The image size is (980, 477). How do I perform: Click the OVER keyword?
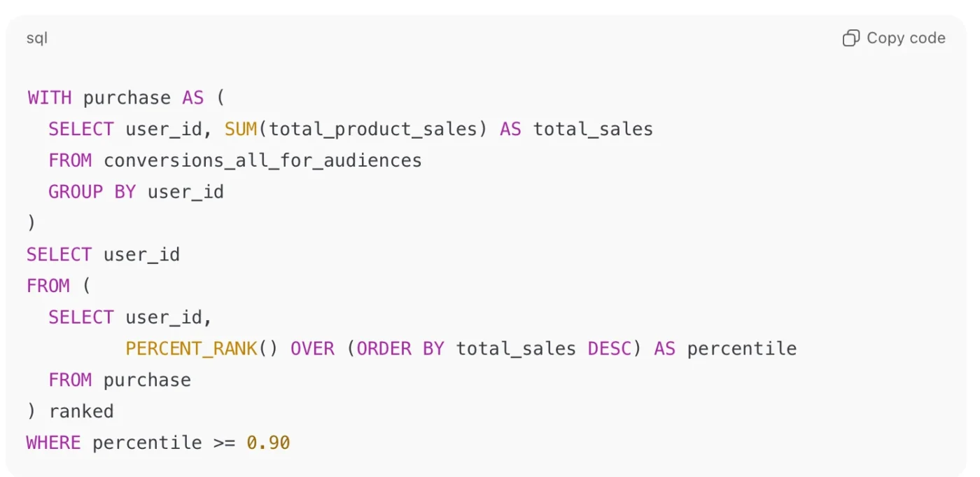(x=312, y=348)
